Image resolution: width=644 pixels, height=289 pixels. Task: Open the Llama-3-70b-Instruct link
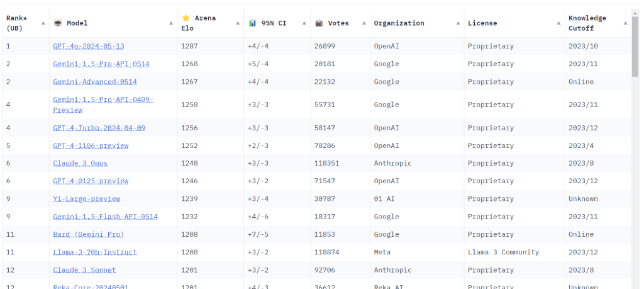pos(95,252)
